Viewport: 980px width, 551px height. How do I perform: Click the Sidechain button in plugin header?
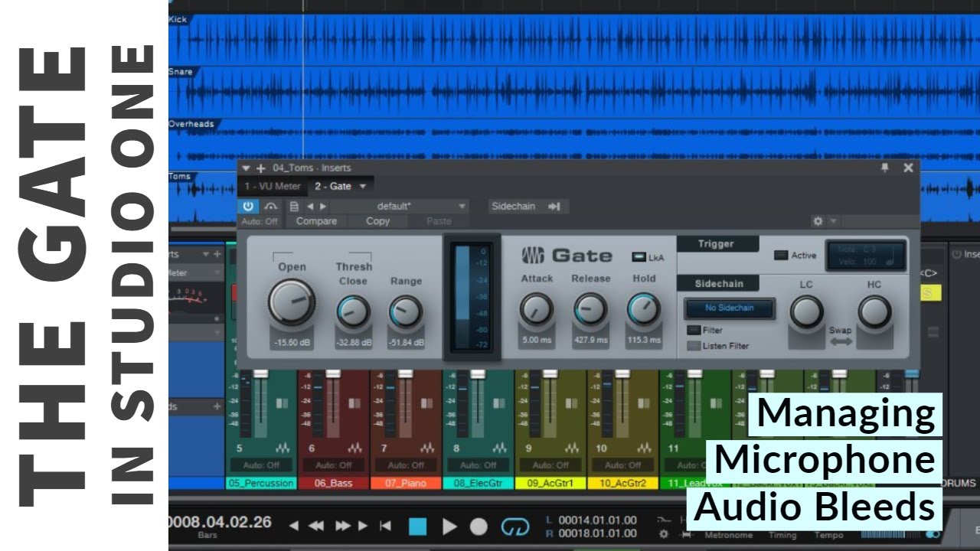point(514,206)
